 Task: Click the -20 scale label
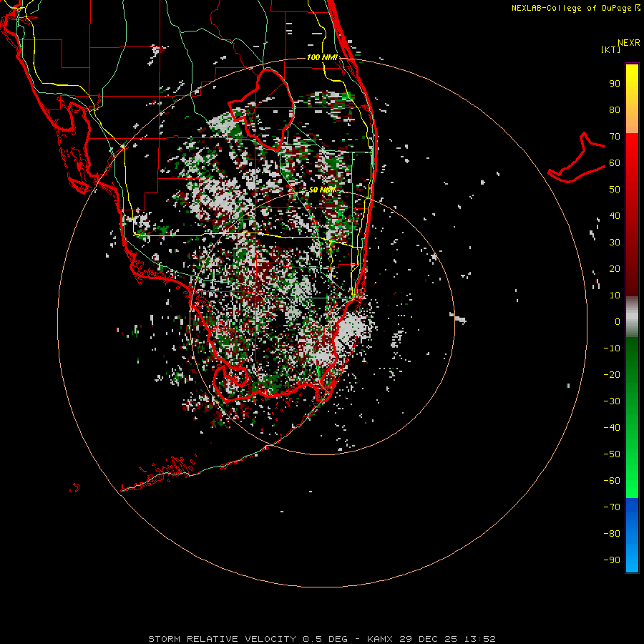point(612,375)
